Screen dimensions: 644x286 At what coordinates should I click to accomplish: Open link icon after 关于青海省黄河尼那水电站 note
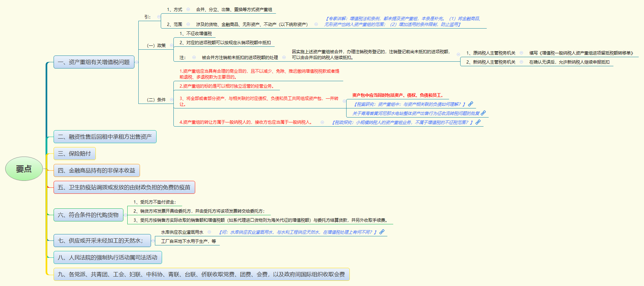point(483,113)
